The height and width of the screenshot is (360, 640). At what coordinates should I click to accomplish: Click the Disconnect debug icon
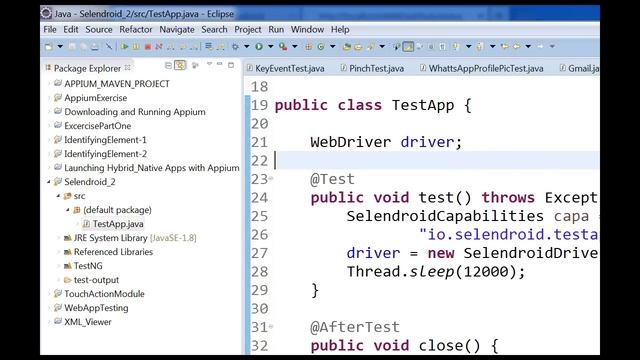(x=159, y=47)
